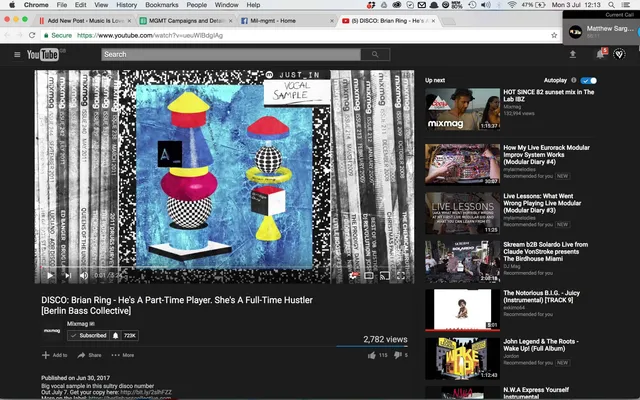Open the HOT SINCE 82 video thumbnail

[462, 109]
